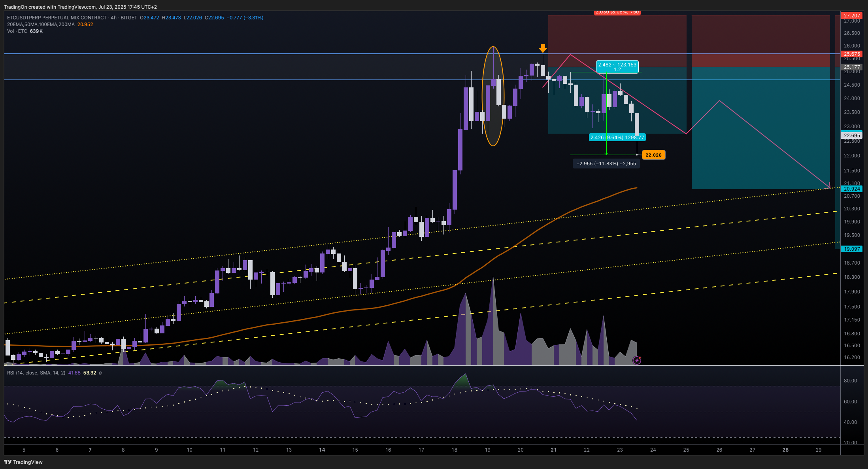Click the date label 19 on time axis
868x469 pixels.
488,450
